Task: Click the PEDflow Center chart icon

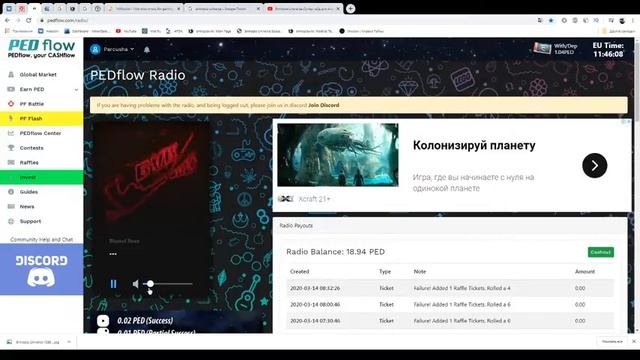Action: coord(11,133)
